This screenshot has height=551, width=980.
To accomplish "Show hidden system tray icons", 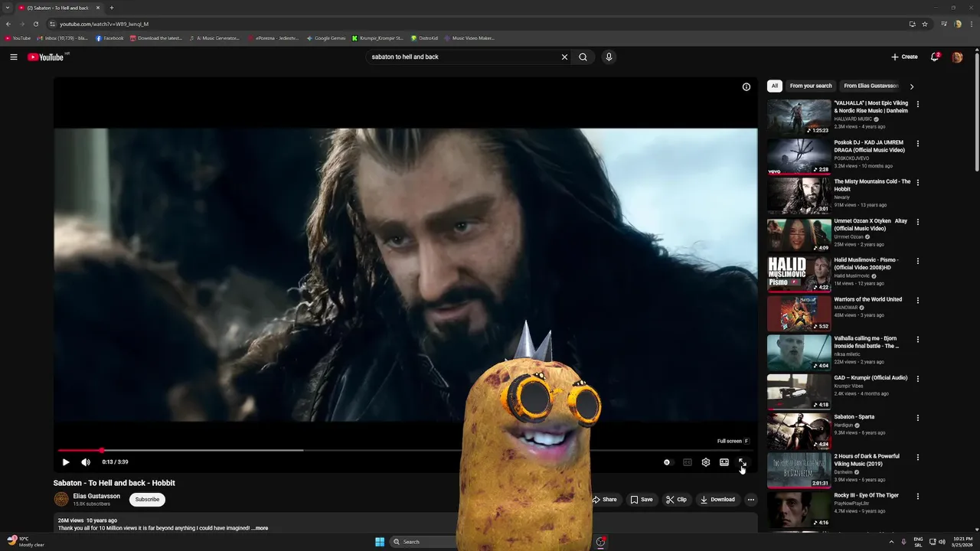I will tap(890, 542).
